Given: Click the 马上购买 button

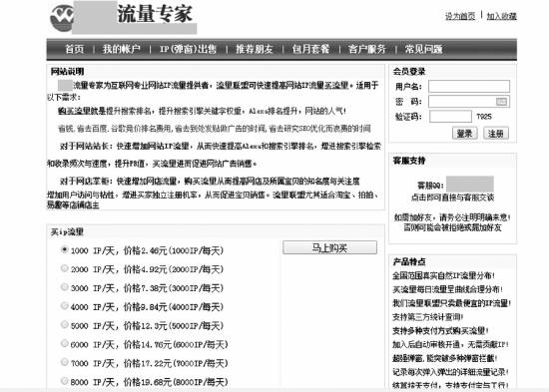Looking at the screenshot, I should click(x=329, y=247).
